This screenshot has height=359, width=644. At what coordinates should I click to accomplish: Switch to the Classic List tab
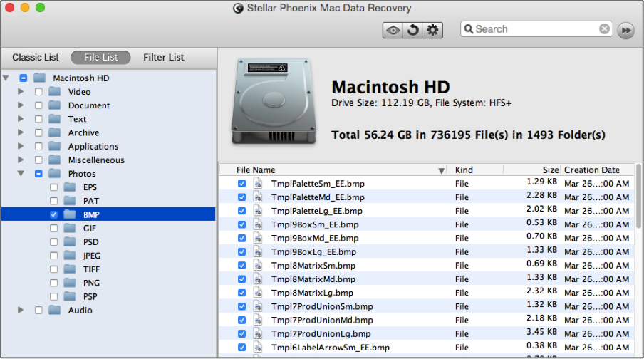[x=36, y=57]
